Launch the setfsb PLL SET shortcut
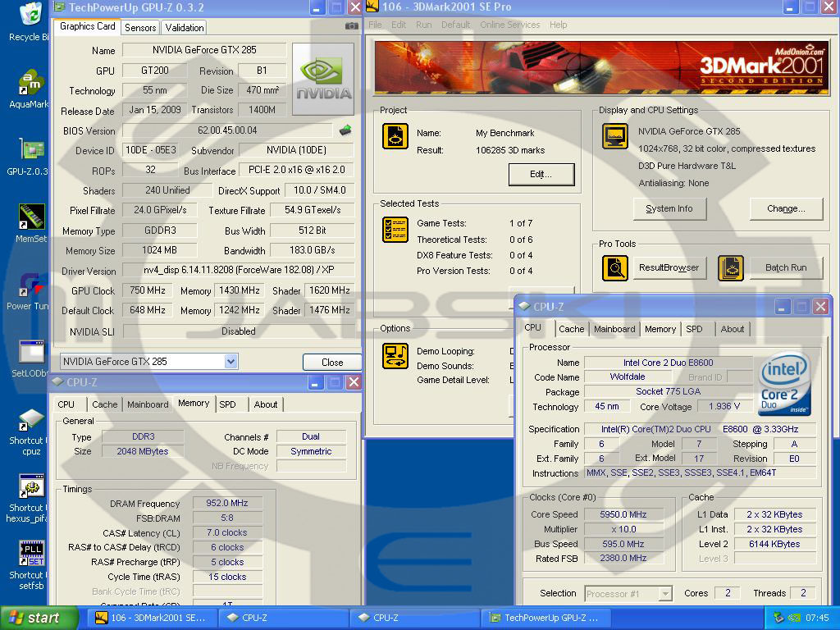 pos(31,554)
